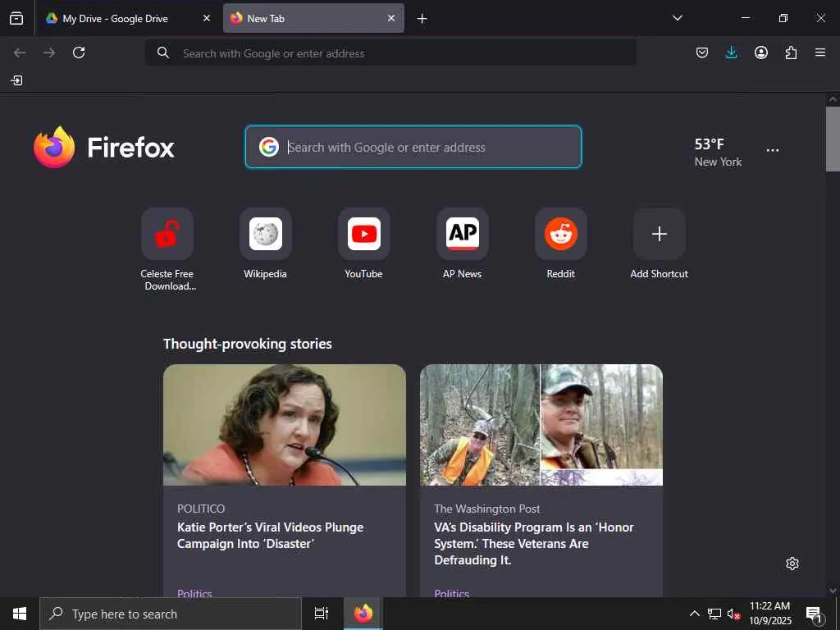Open new tab page customize gear

click(x=792, y=564)
